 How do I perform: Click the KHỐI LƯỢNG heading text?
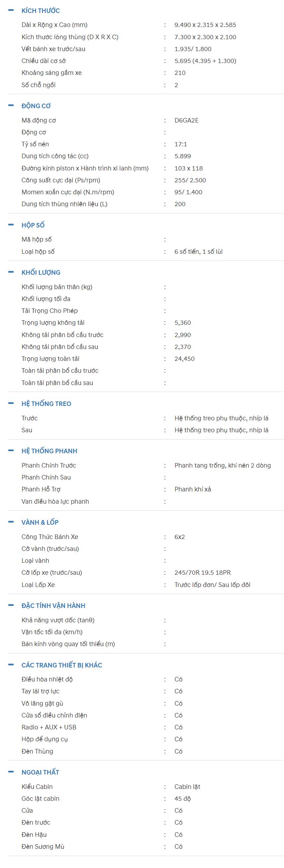[x=41, y=272]
